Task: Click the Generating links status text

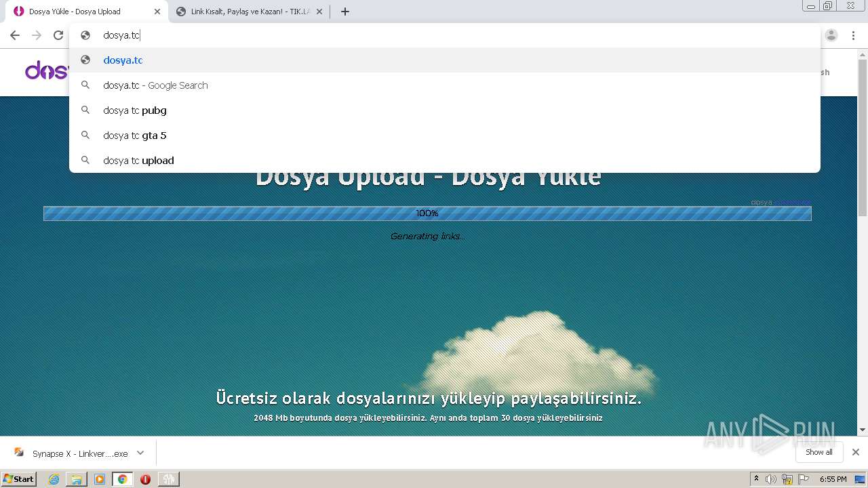Action: 427,237
